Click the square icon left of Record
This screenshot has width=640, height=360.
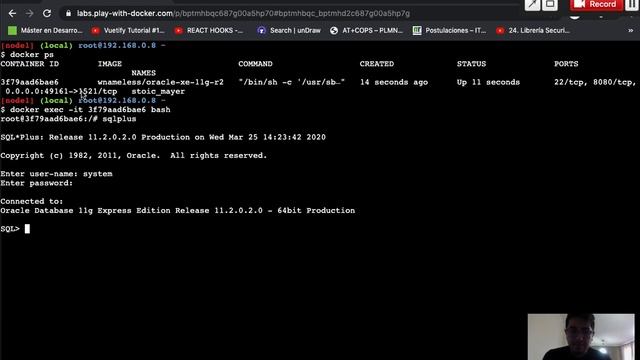point(550,4)
